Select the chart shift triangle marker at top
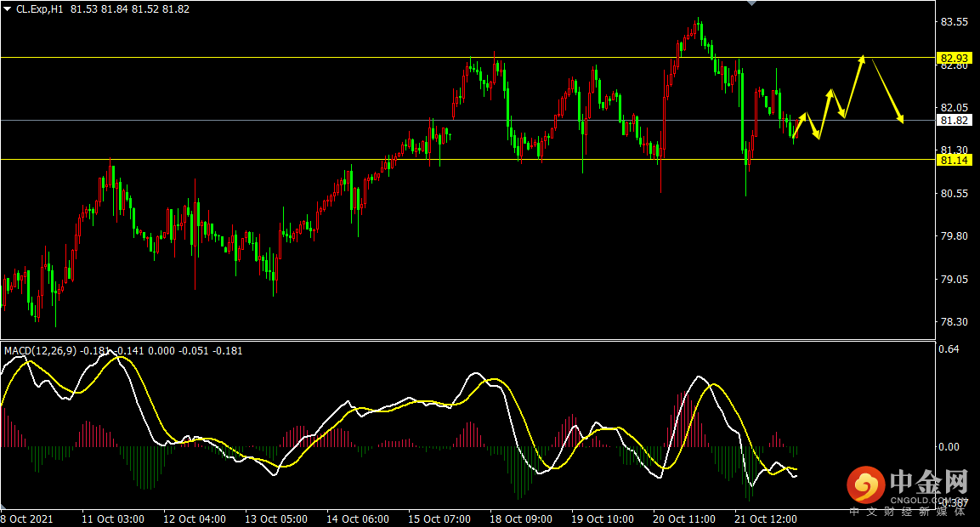 [752, 3]
